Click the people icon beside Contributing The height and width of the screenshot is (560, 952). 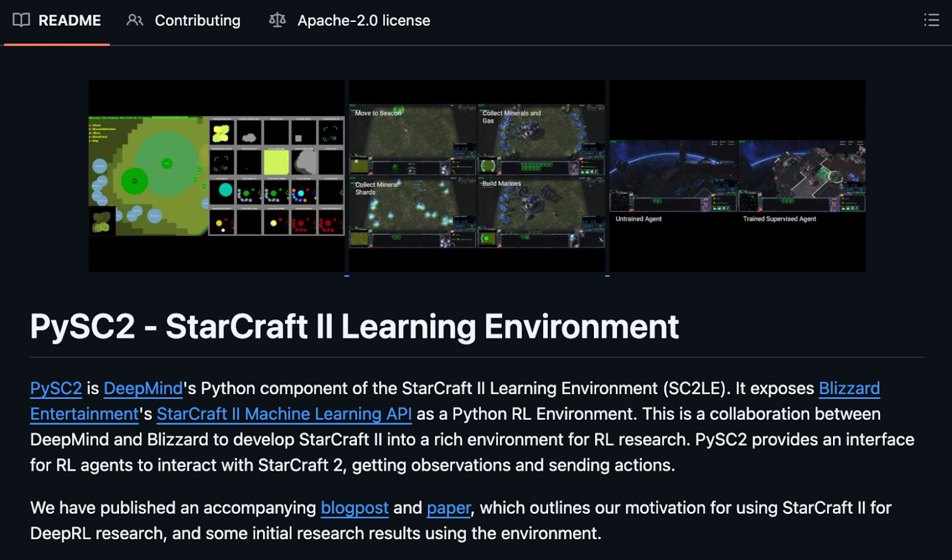135,20
